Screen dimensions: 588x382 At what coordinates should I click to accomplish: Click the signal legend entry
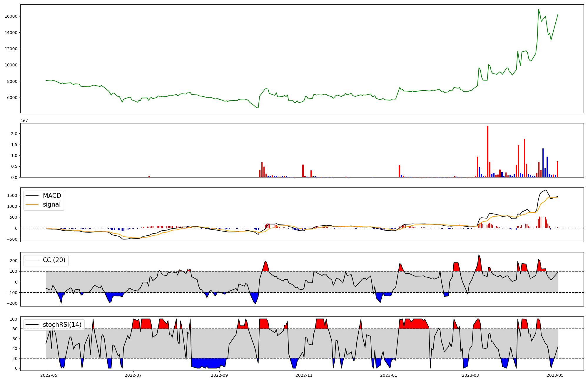point(51,205)
